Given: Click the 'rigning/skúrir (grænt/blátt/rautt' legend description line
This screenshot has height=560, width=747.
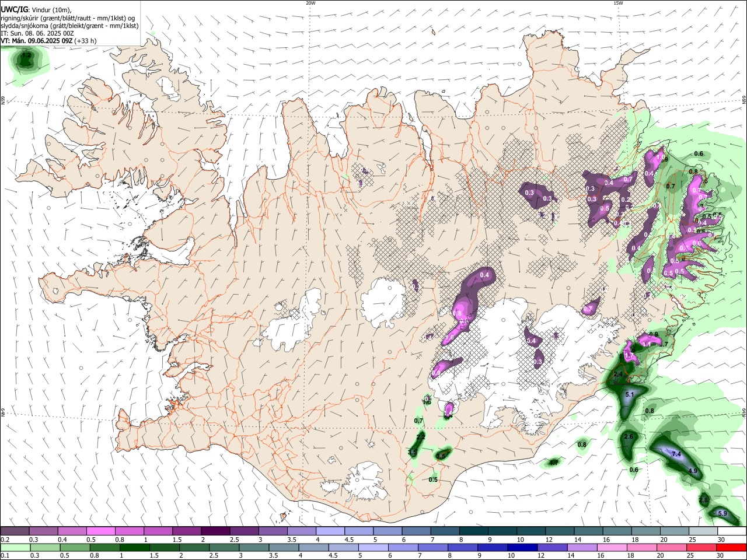Looking at the screenshot, I should (x=68, y=17).
